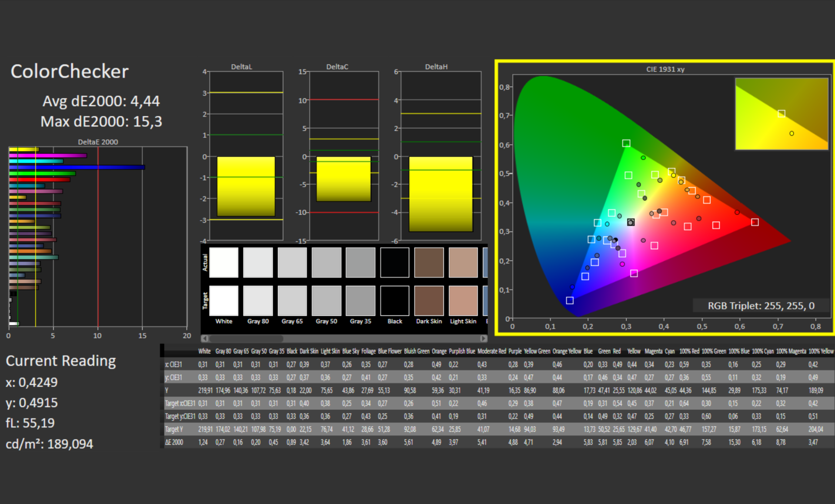Click the 100% Blue column header

(739, 351)
